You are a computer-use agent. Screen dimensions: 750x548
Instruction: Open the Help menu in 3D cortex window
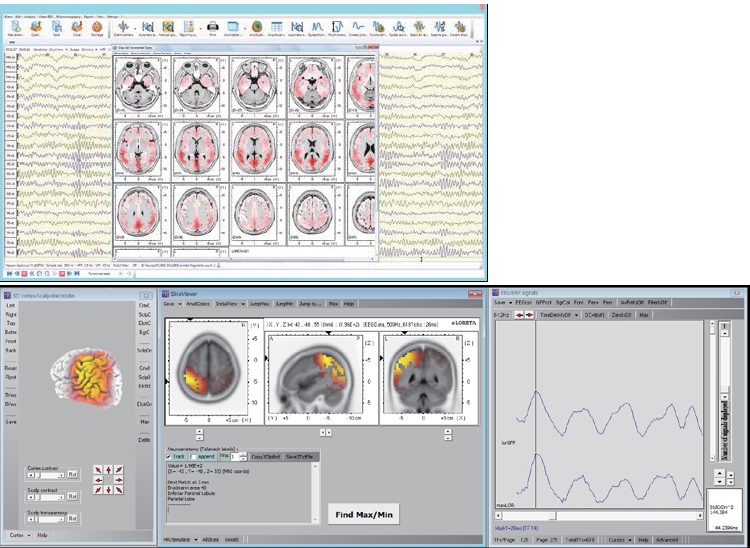tap(43, 535)
